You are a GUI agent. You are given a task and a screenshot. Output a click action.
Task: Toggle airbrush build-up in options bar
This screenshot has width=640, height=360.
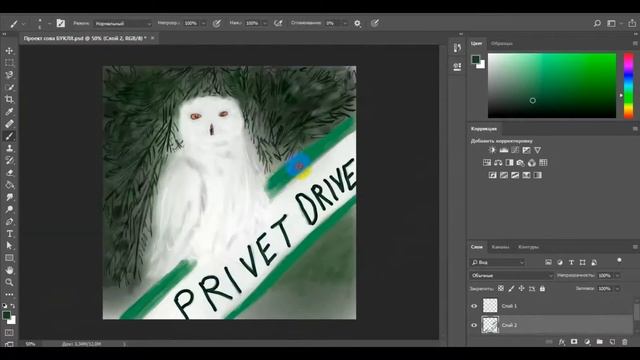pyautogui.click(x=278, y=24)
